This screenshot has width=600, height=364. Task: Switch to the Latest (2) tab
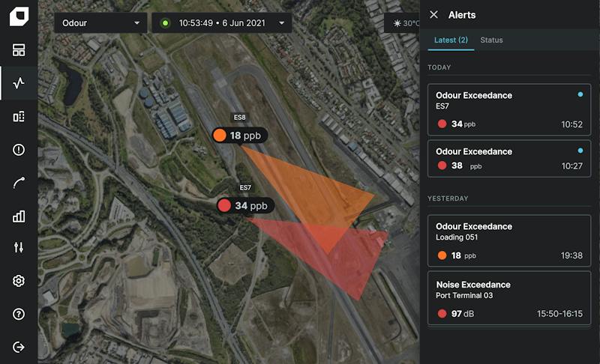point(451,40)
